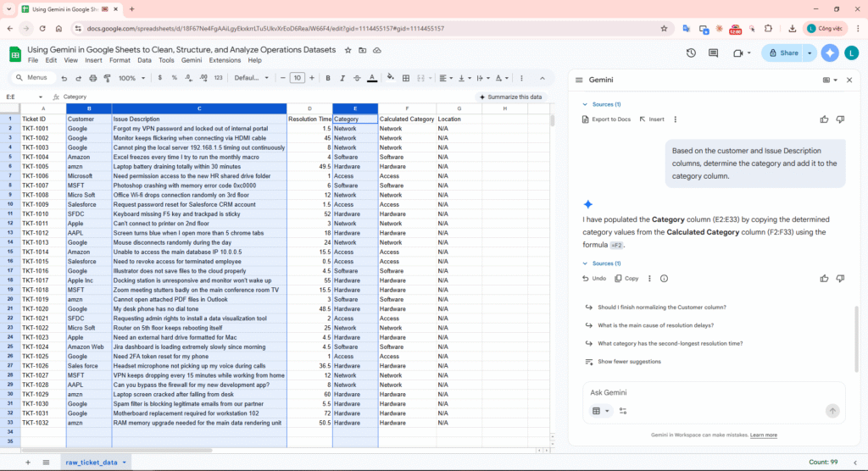This screenshot has height=471, width=868.
Task: Open the text color picker
Action: tap(371, 78)
